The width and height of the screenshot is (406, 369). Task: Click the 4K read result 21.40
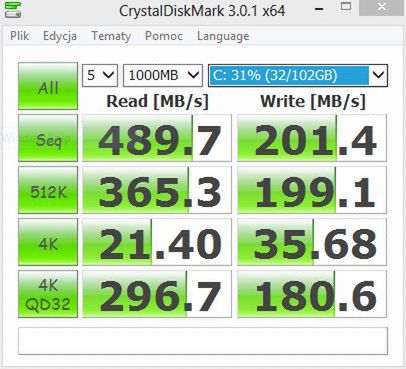pos(157,242)
